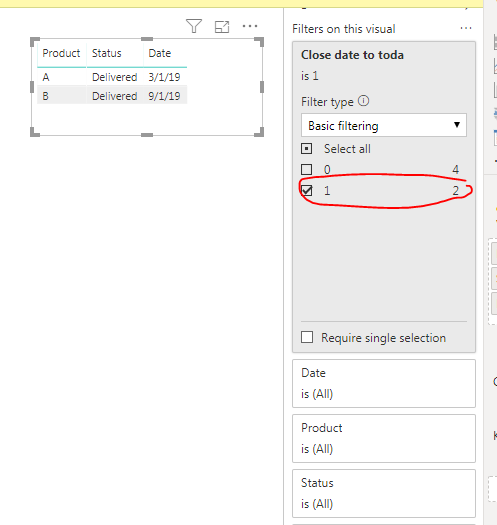Screen dimensions: 497x525
Task: Click the 'is 1' filter summary text
Action: pyautogui.click(x=309, y=76)
